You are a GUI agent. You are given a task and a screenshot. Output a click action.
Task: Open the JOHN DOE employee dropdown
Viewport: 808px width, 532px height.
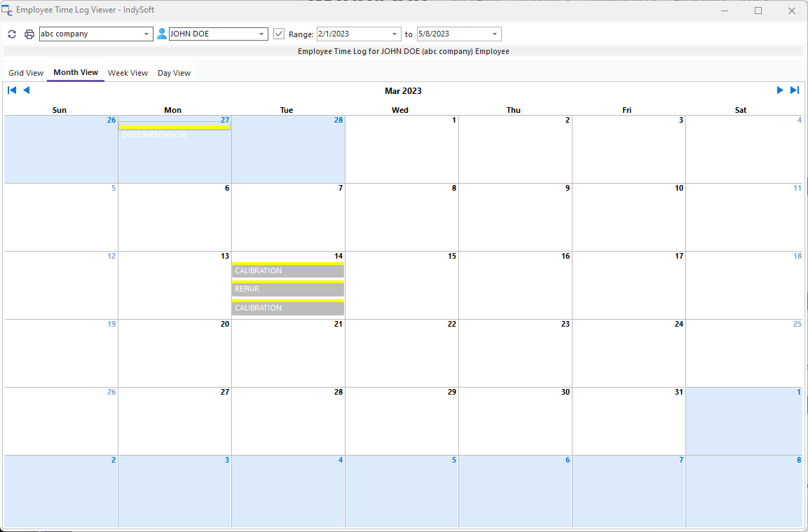[x=261, y=34]
